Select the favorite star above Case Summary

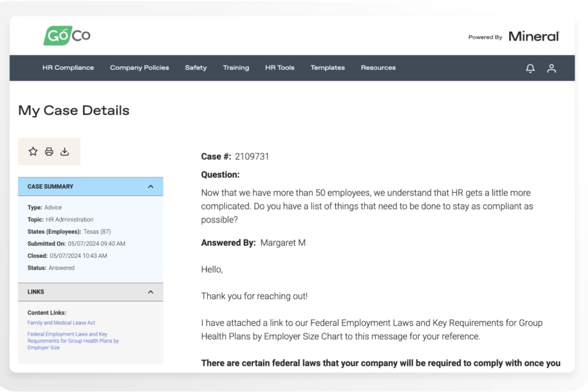click(33, 151)
